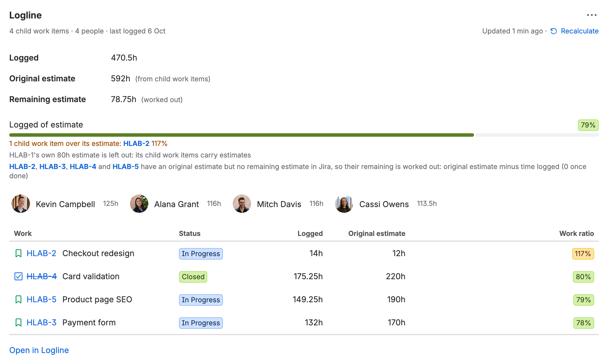
Task: Click the 592h original estimate value
Action: (121, 78)
